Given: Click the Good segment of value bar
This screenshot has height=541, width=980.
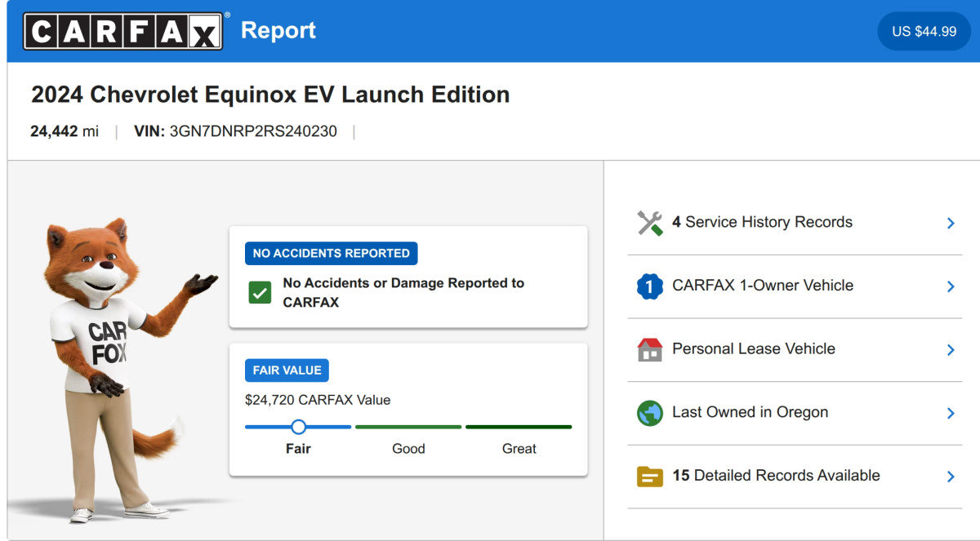Looking at the screenshot, I should click(x=408, y=427).
